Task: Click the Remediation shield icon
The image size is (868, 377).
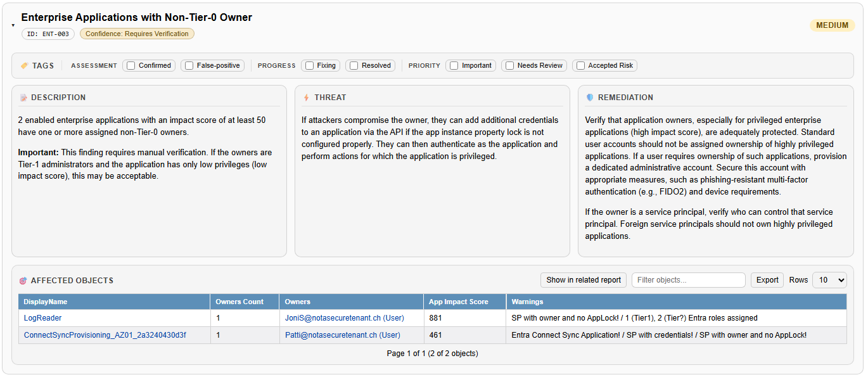Action: click(x=590, y=98)
